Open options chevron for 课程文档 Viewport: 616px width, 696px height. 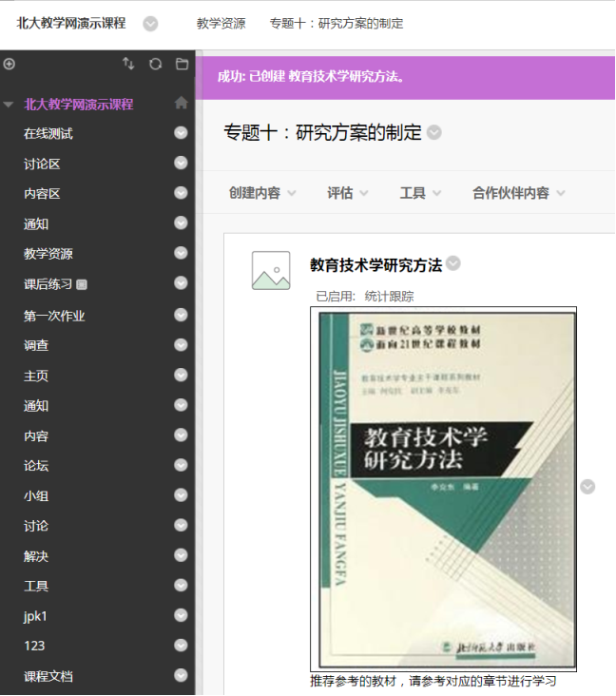point(181,675)
